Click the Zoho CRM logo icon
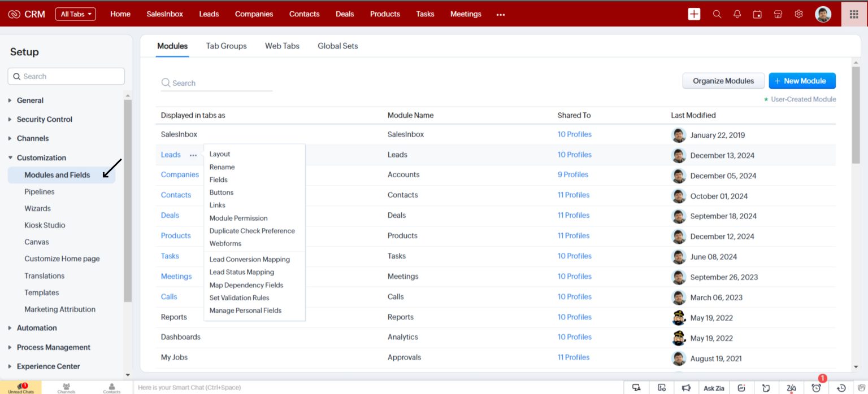 coord(14,14)
